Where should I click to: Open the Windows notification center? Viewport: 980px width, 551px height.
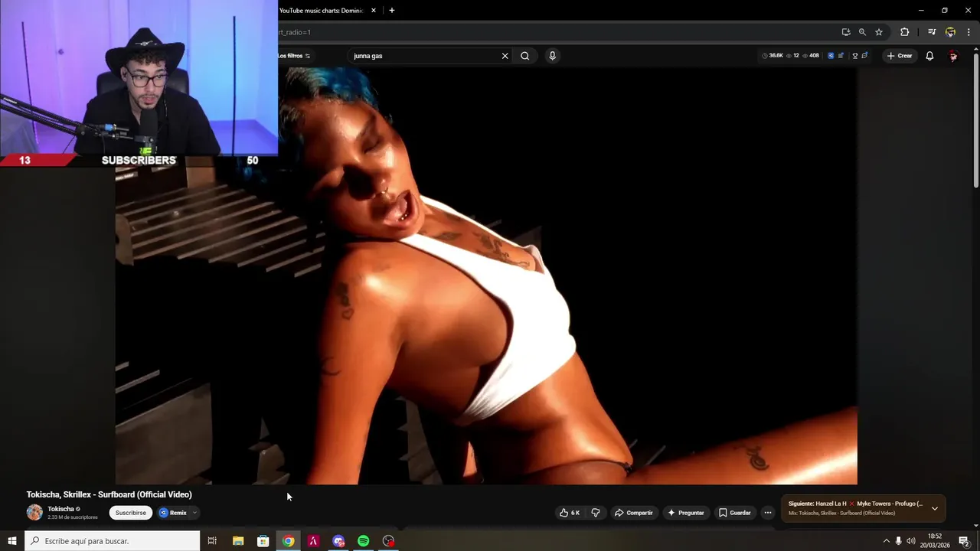(964, 541)
